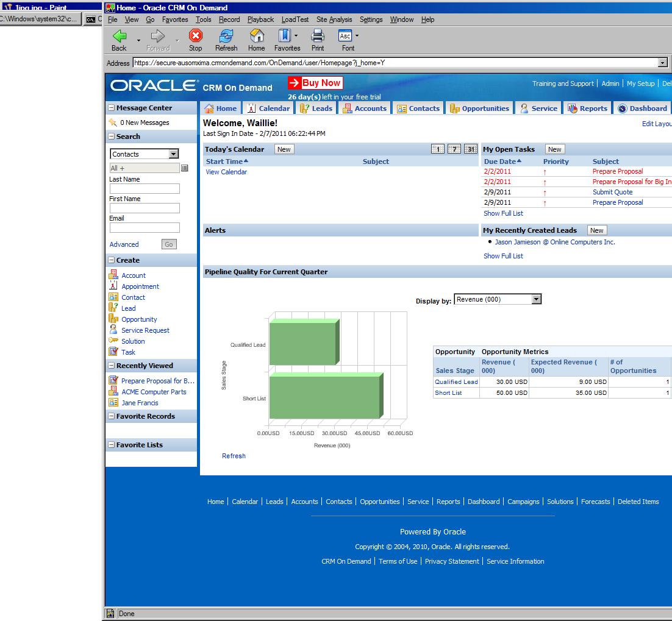Open the search lookup icon beside All +

pos(185,168)
